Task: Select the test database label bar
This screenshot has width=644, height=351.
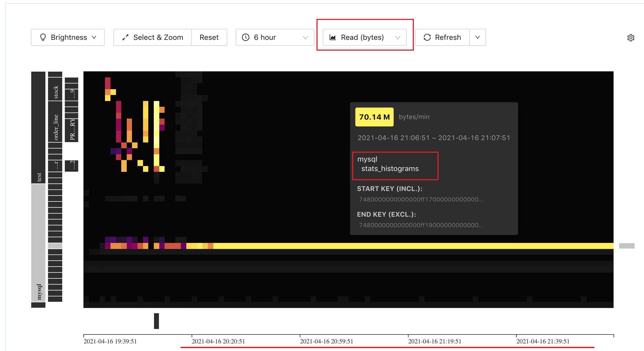Action: 38,127
